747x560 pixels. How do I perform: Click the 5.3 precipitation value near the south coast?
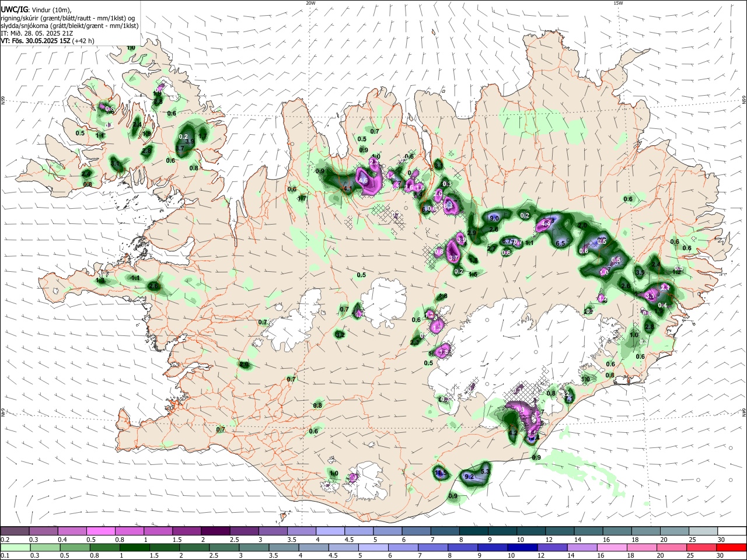(x=485, y=470)
